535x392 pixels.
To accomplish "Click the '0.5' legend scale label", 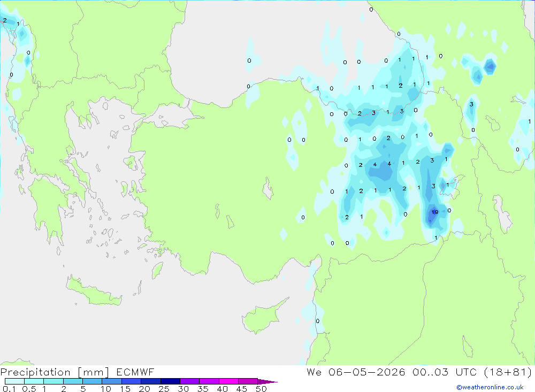I will click(x=29, y=389).
